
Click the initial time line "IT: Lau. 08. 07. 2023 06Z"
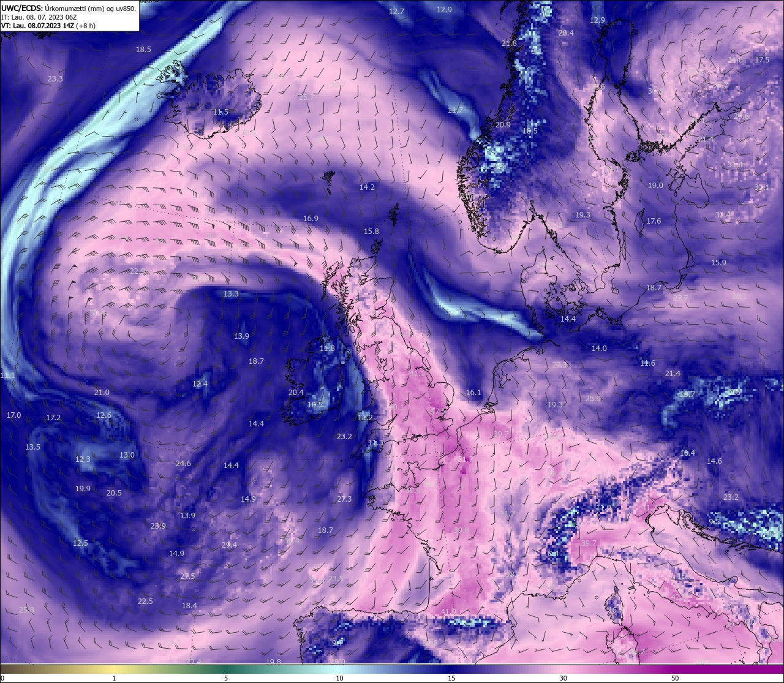tap(39, 17)
